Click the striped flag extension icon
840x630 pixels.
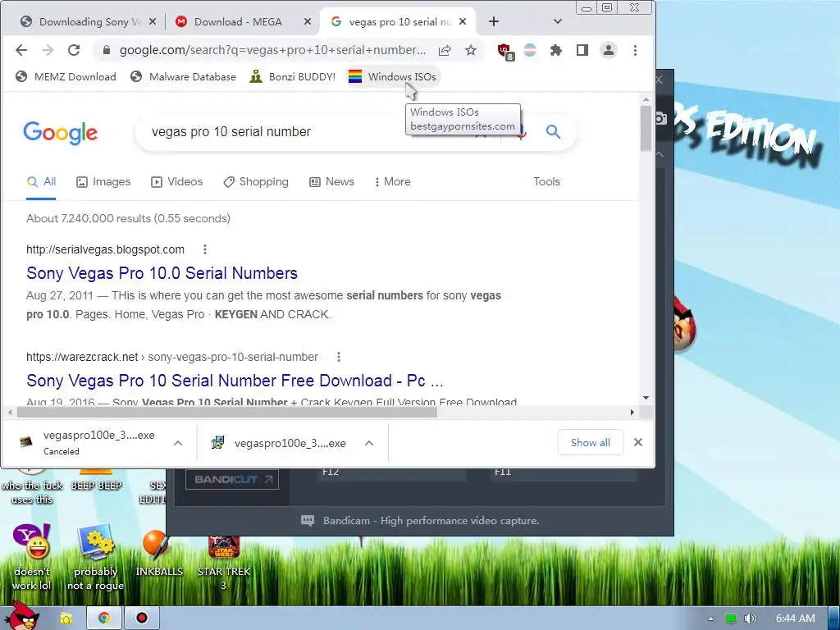click(x=530, y=50)
